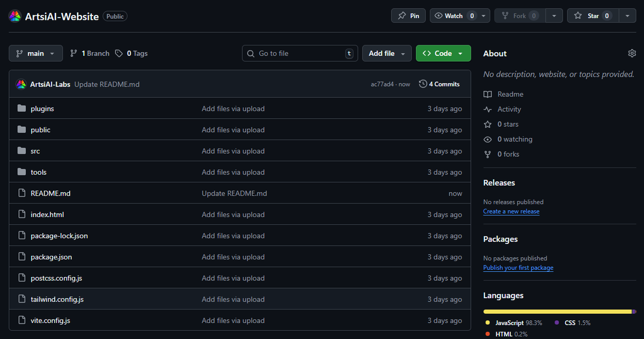Screen dimensions: 644x339
Task: Open the 0 forks link
Action: click(x=508, y=154)
